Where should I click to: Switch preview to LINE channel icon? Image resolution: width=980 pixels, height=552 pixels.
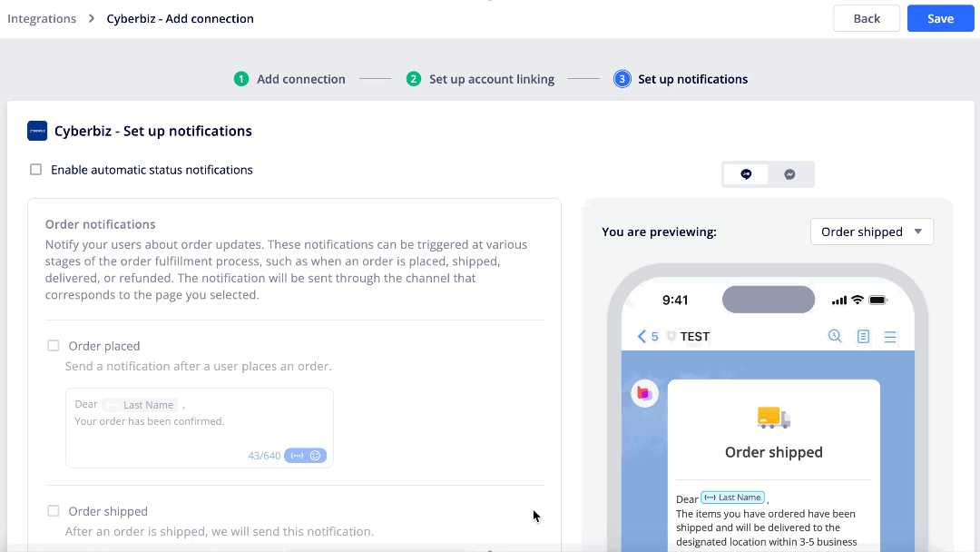pyautogui.click(x=746, y=174)
